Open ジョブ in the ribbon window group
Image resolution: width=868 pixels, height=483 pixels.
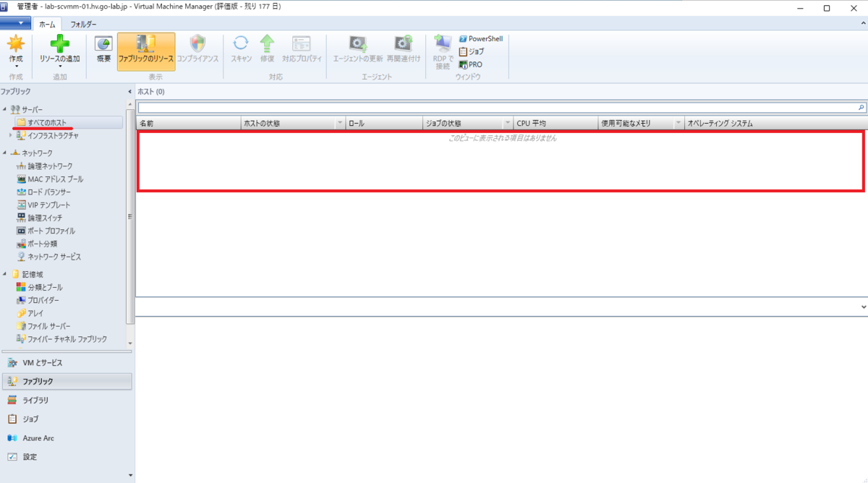tap(472, 51)
